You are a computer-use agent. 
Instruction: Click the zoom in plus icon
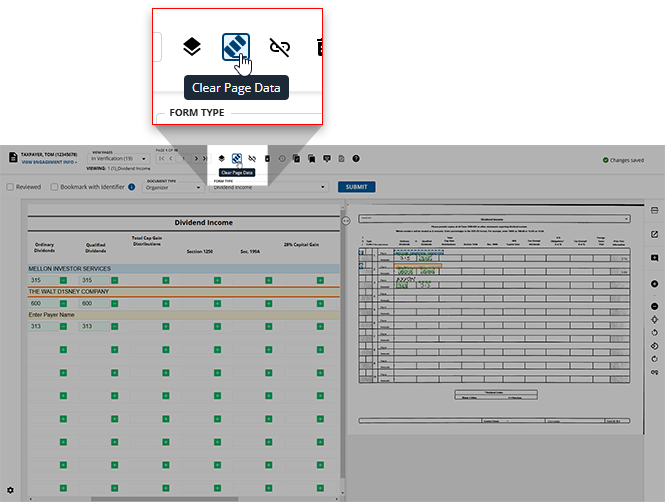653,284
